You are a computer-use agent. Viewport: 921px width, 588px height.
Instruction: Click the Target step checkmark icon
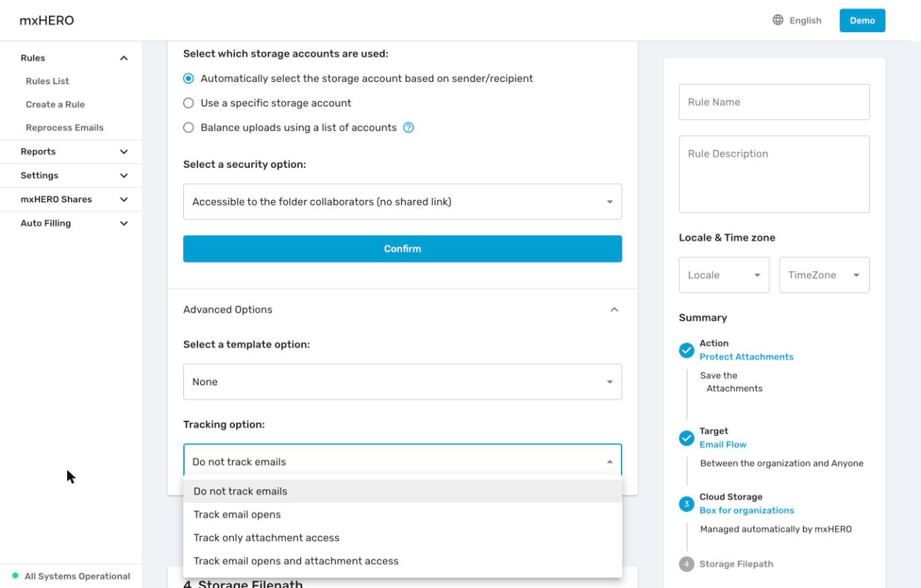686,438
